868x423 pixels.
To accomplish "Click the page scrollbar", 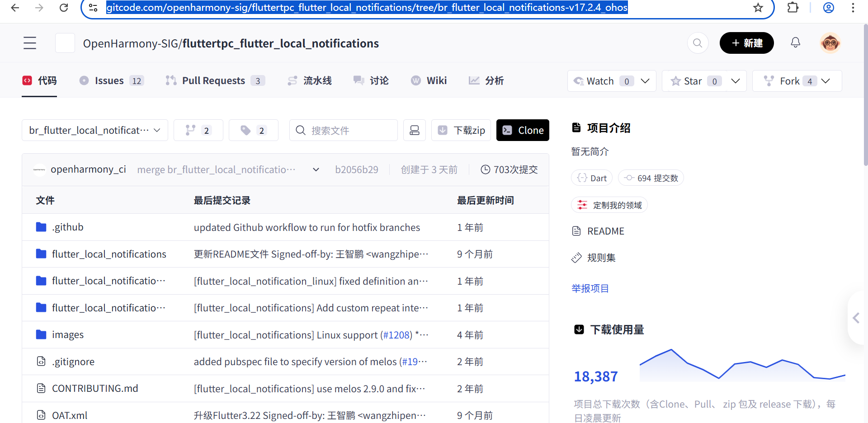I will tap(865, 95).
